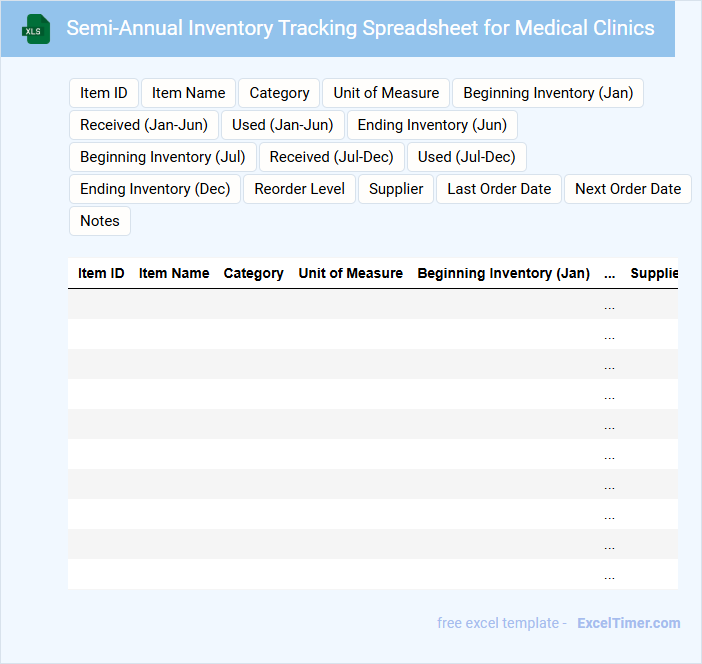Click the Notes tag button
This screenshot has height=664, width=702.
[100, 221]
